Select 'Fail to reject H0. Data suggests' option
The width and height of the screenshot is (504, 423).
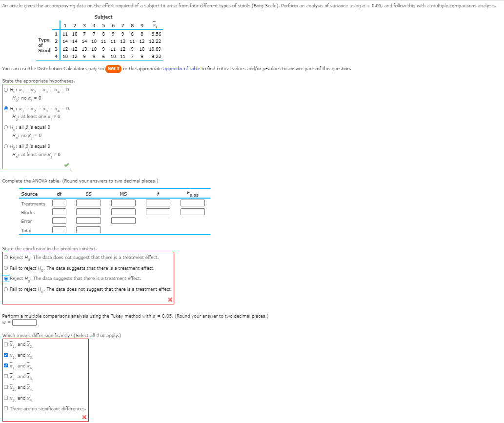(6, 268)
